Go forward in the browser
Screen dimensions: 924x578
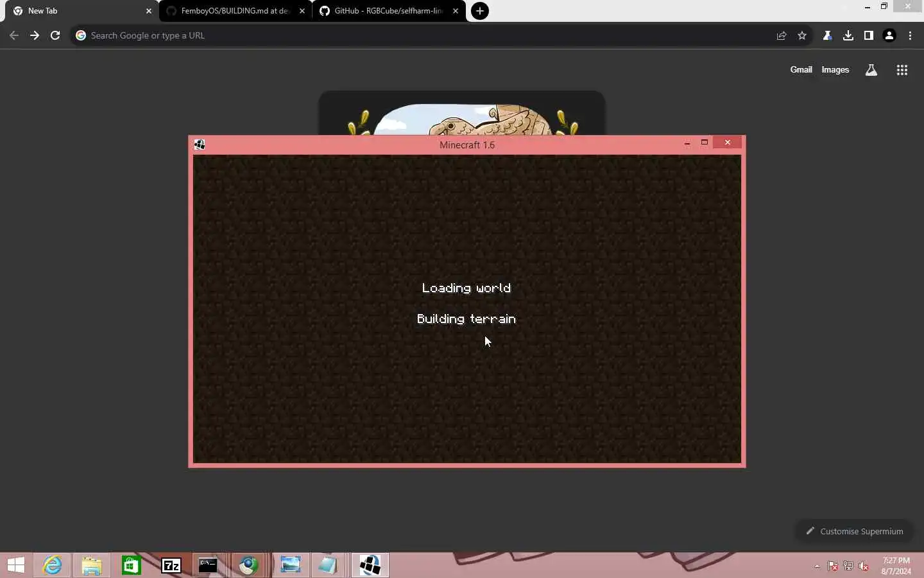tap(35, 36)
